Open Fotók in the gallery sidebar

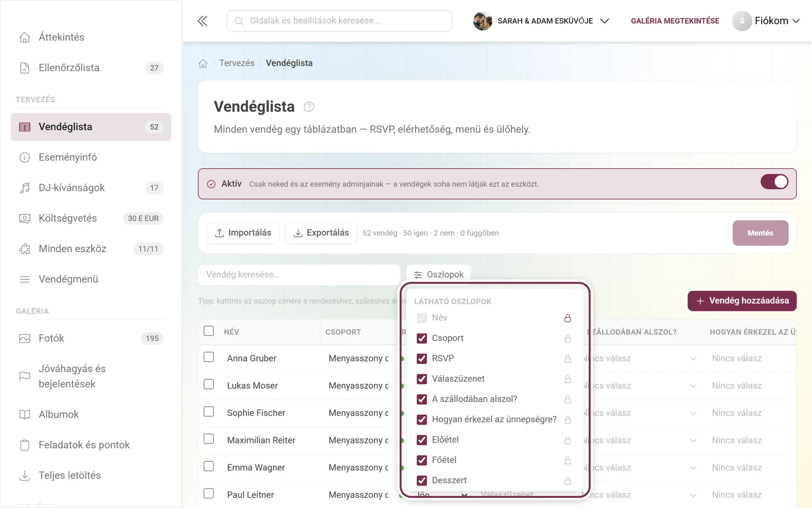click(91, 339)
